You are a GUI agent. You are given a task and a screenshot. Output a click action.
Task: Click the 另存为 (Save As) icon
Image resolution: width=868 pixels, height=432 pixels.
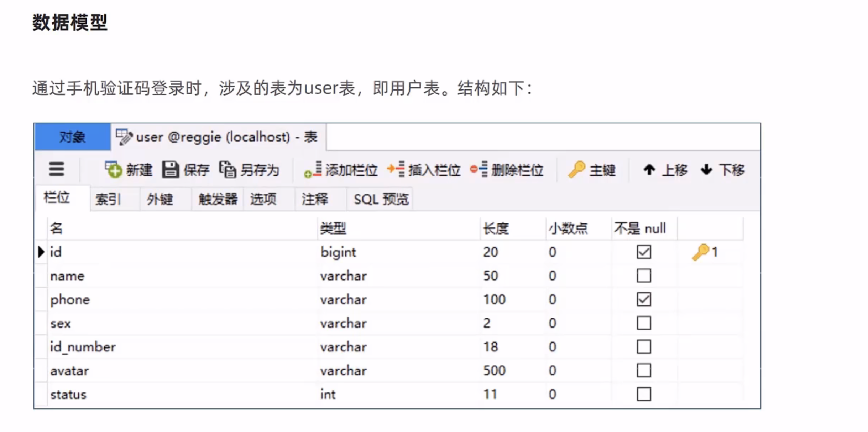click(228, 170)
